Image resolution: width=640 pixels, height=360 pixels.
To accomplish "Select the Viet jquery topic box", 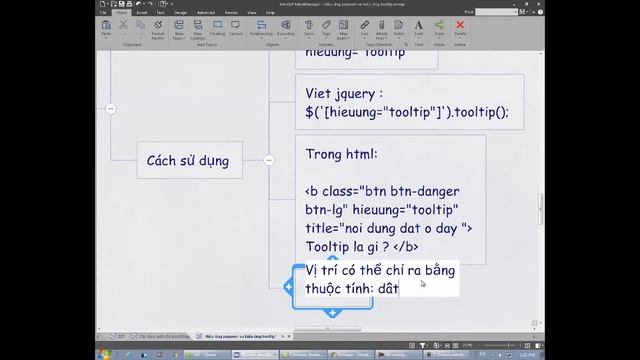I will [x=409, y=102].
